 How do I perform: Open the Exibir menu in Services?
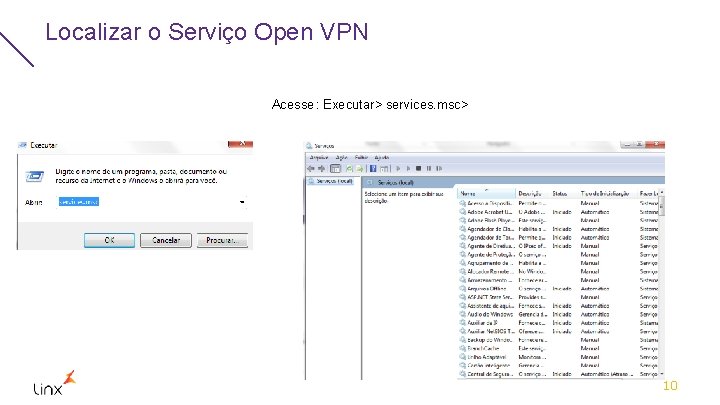[x=361, y=158]
